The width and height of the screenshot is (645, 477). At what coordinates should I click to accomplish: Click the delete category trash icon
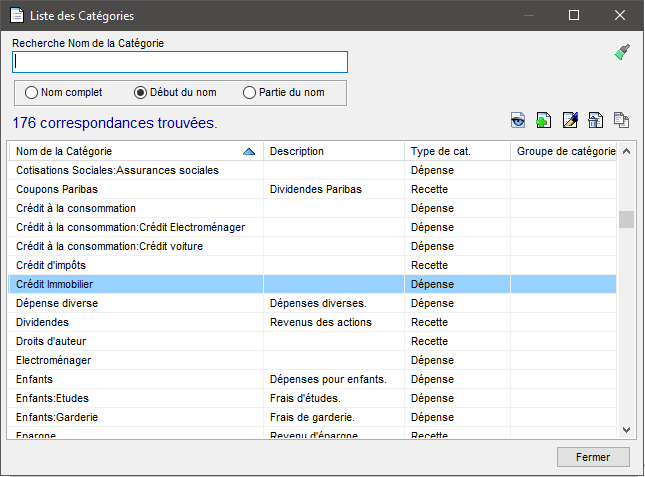point(595,121)
